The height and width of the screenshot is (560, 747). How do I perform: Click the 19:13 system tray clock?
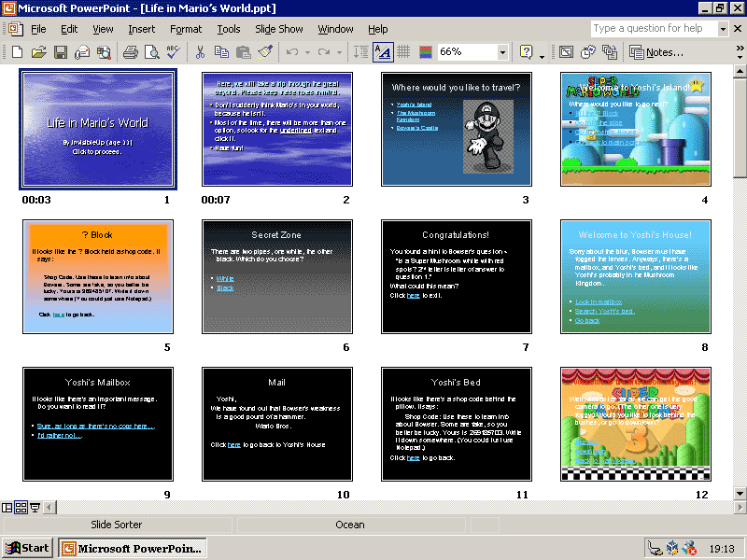(x=722, y=549)
